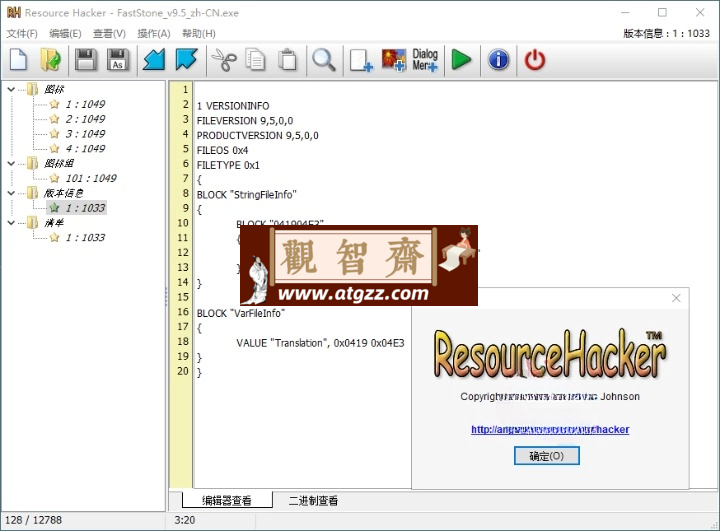Click the 3:20 cursor position status text
Image resolution: width=720 pixels, height=531 pixels.
[185, 520]
